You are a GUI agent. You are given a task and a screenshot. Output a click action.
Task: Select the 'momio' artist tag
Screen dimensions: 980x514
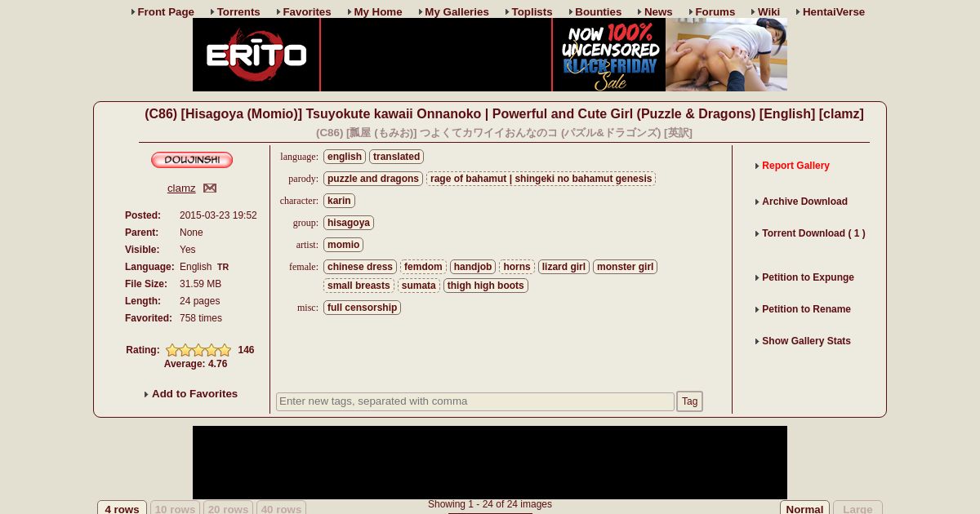point(343,245)
